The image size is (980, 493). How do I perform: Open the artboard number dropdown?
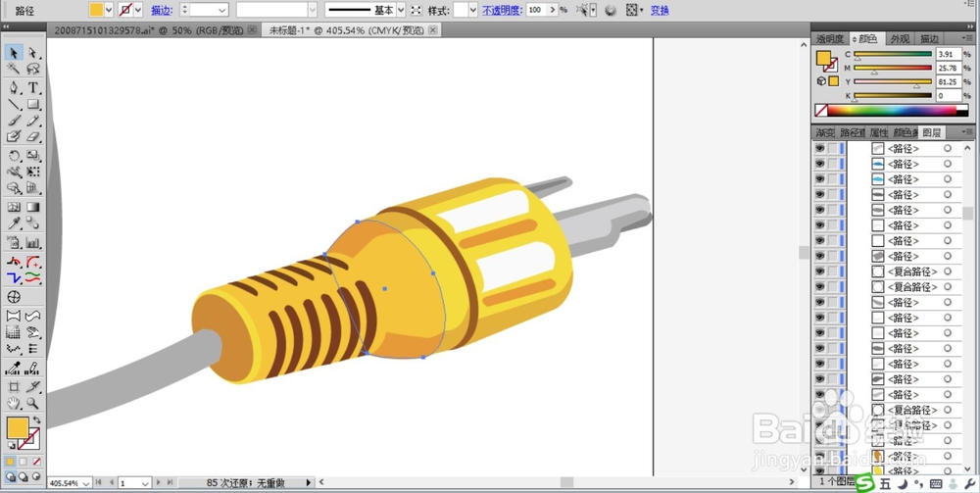point(145,483)
